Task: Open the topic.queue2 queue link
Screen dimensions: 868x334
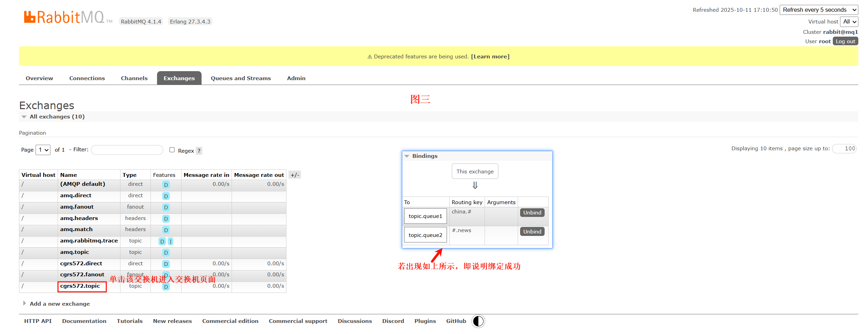Action: pyautogui.click(x=426, y=235)
